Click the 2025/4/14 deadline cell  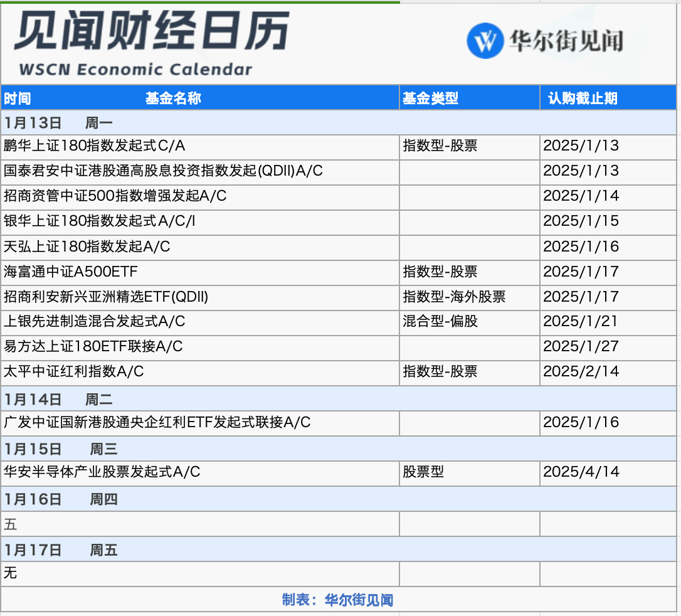[x=581, y=472]
